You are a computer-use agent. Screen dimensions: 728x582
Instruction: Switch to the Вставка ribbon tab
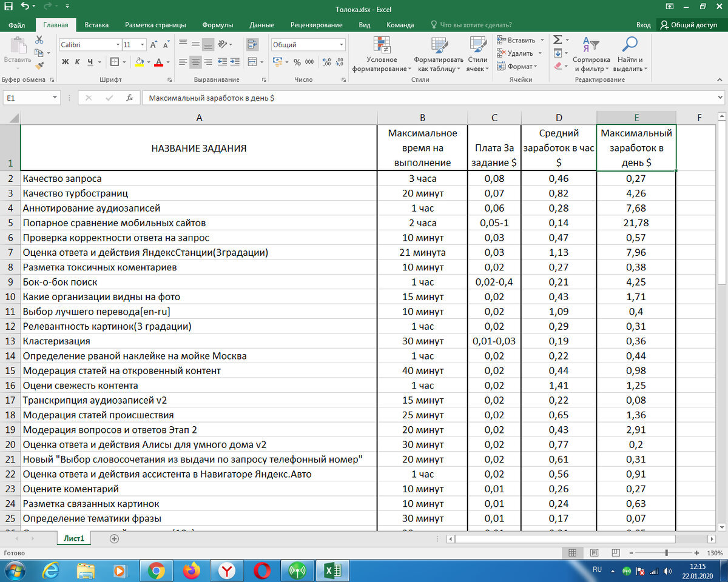click(97, 25)
